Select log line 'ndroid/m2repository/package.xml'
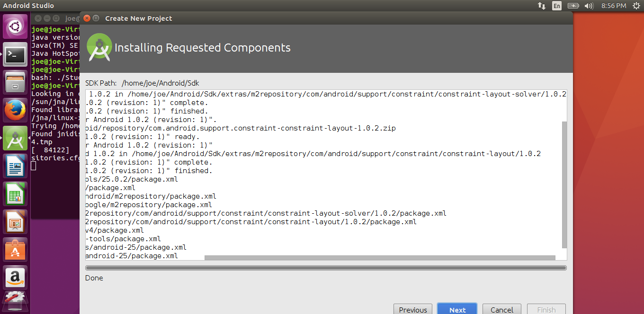Image resolution: width=644 pixels, height=314 pixels. 151,196
